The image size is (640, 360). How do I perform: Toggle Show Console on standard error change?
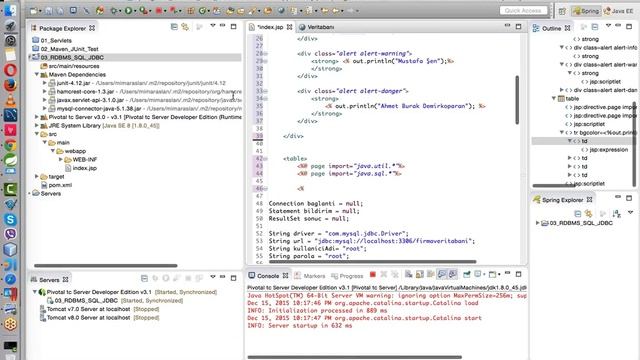[x=453, y=275]
